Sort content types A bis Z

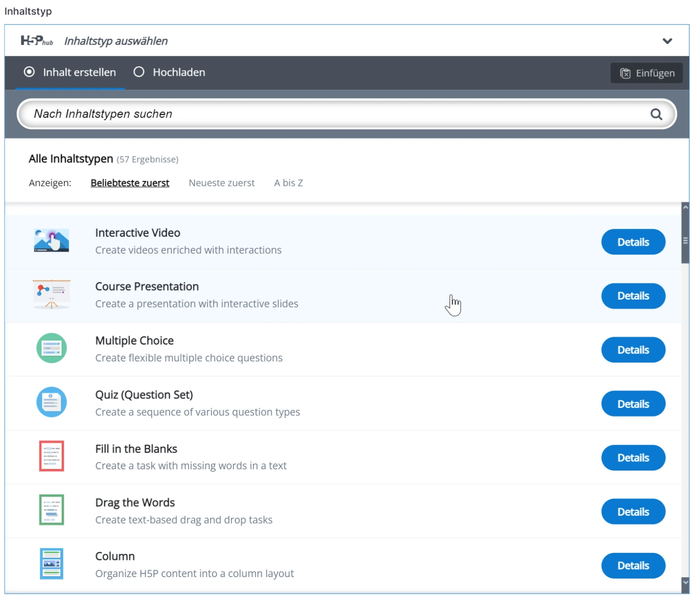pos(288,183)
